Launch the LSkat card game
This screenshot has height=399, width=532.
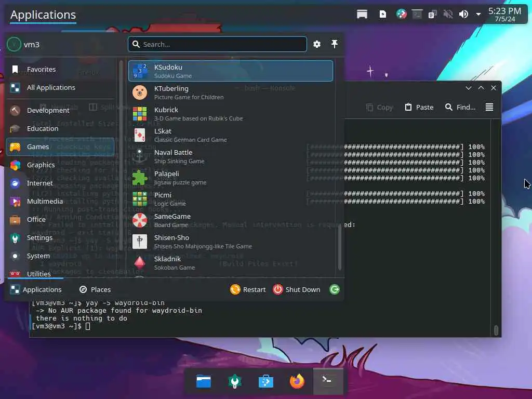click(x=230, y=135)
